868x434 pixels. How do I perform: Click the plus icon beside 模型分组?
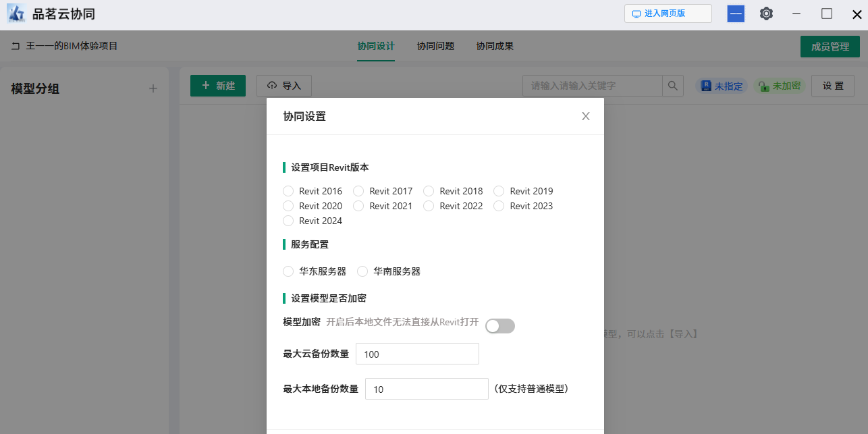pos(153,88)
